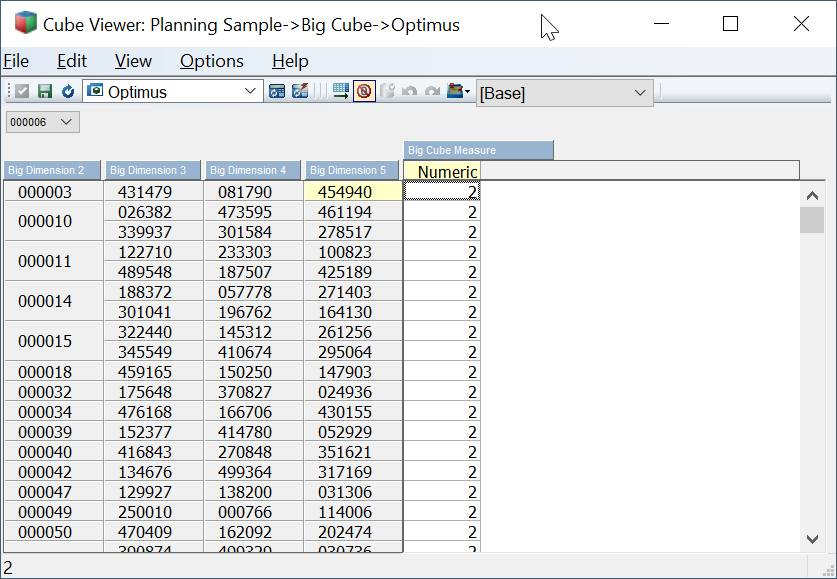The image size is (837, 579).
Task: Click the vertical scrollbar down arrow
Action: coord(812,539)
